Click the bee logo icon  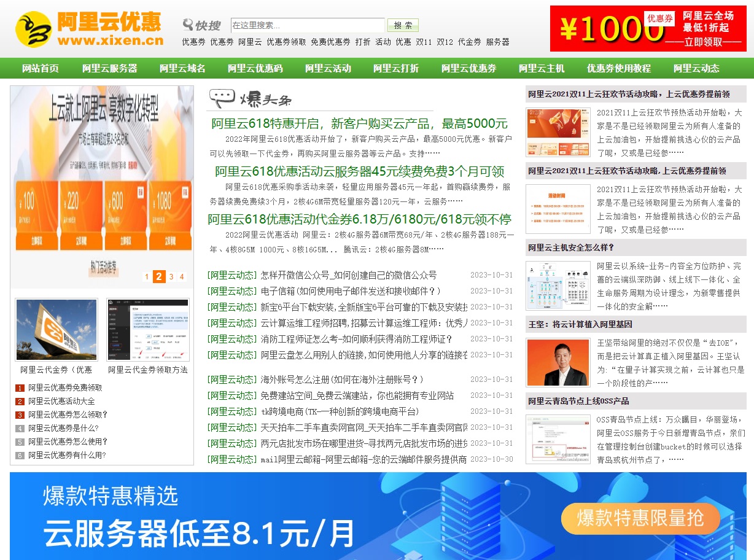pos(34,29)
